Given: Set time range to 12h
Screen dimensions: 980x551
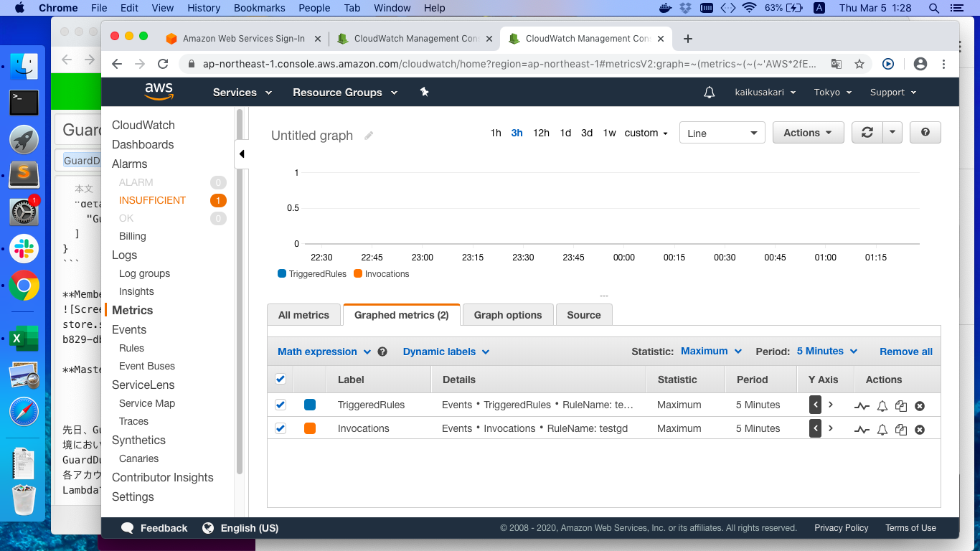Looking at the screenshot, I should [541, 133].
